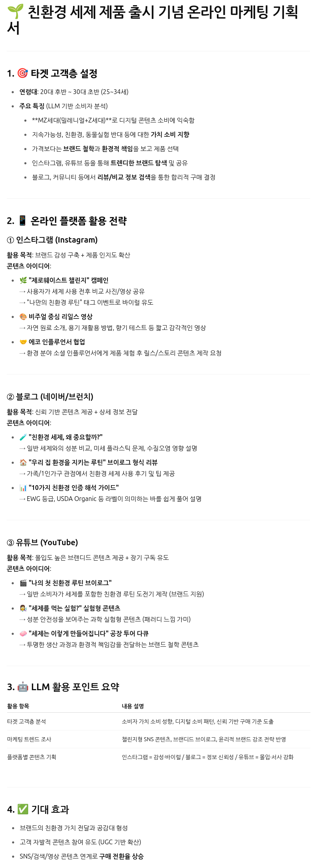This screenshot has width=316, height=868.
Task: Click the seedling emoji in the title
Action: tap(15, 12)
